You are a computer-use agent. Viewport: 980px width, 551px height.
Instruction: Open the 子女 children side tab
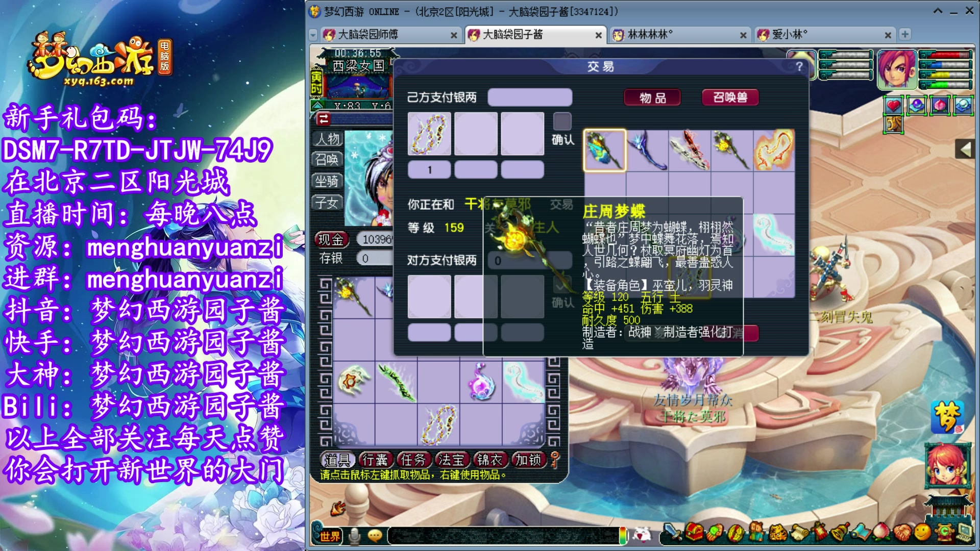pyautogui.click(x=327, y=203)
